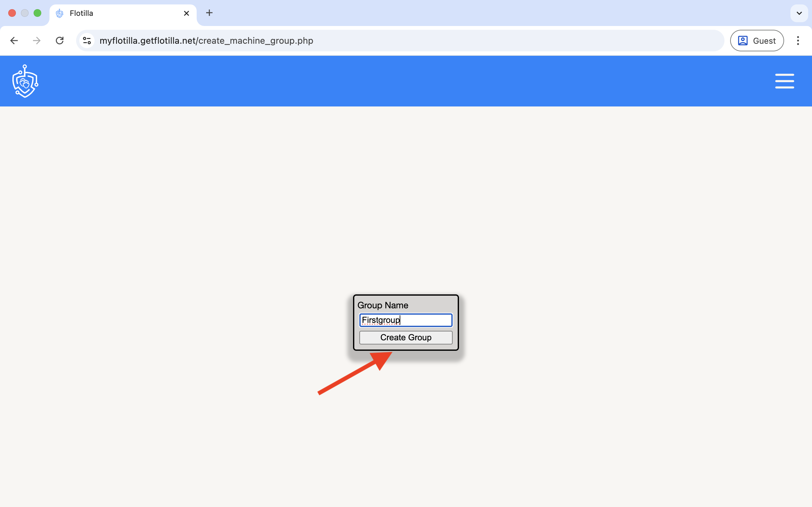View site information icon in address bar
Screen dimensions: 812x507
coord(87,41)
